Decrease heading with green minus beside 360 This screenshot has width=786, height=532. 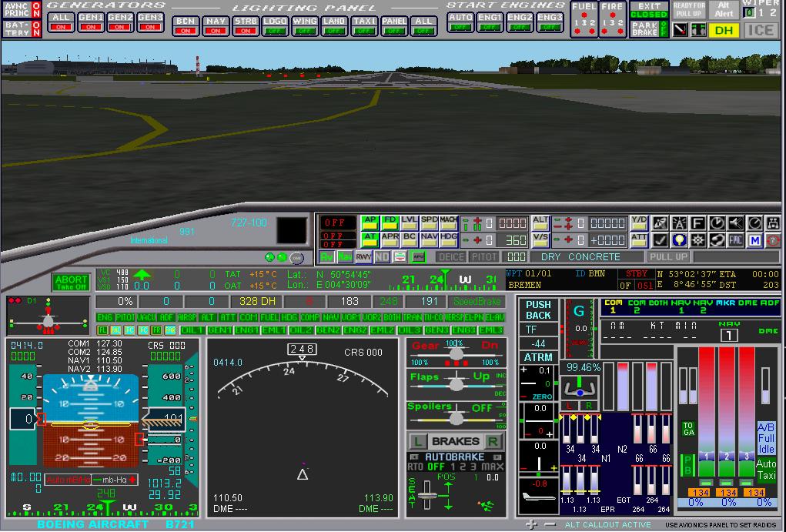point(466,240)
